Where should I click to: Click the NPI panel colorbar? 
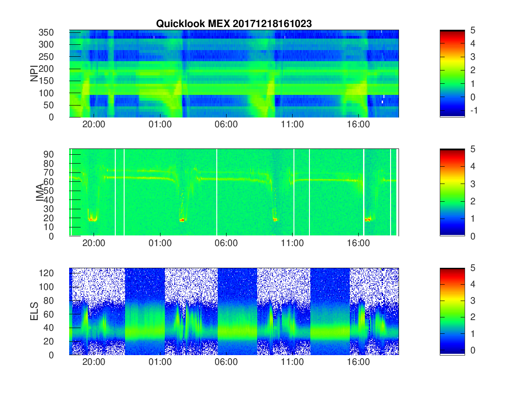pyautogui.click(x=452, y=74)
